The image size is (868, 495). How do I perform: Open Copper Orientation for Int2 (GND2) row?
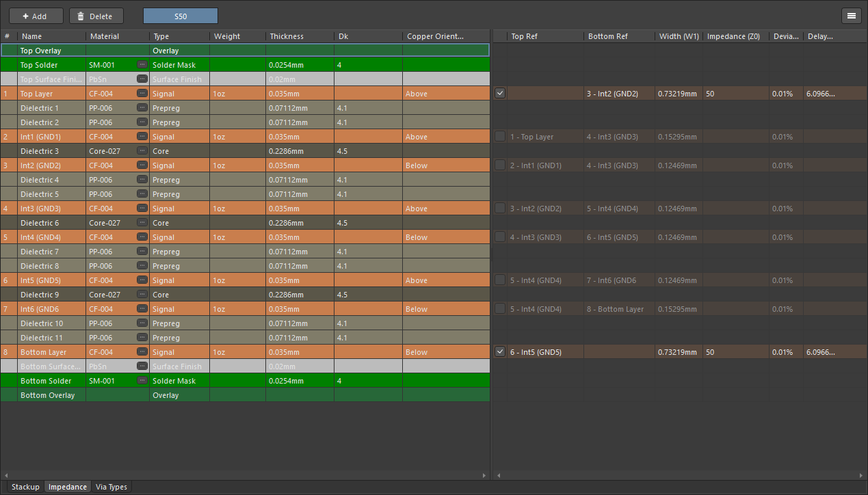tap(446, 165)
